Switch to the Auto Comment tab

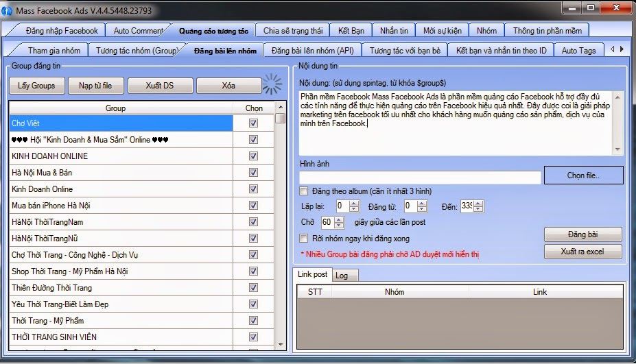pos(139,31)
